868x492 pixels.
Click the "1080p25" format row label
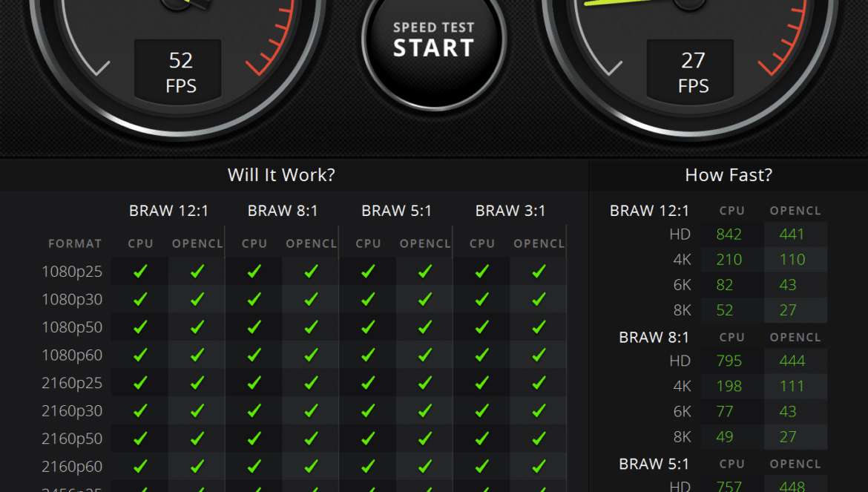click(72, 271)
